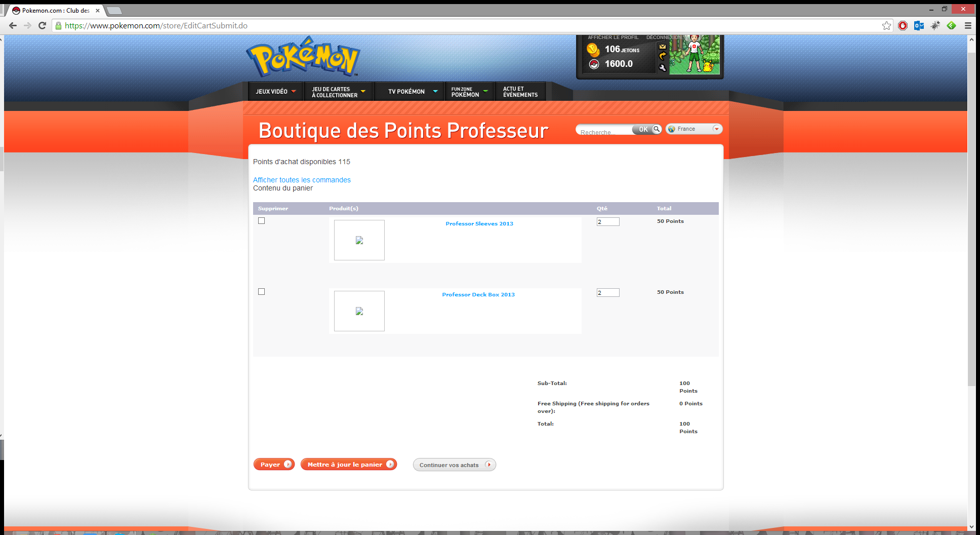Click the yellow curved arrow icon in profile panel
Image resolution: width=980 pixels, height=535 pixels.
(663, 57)
